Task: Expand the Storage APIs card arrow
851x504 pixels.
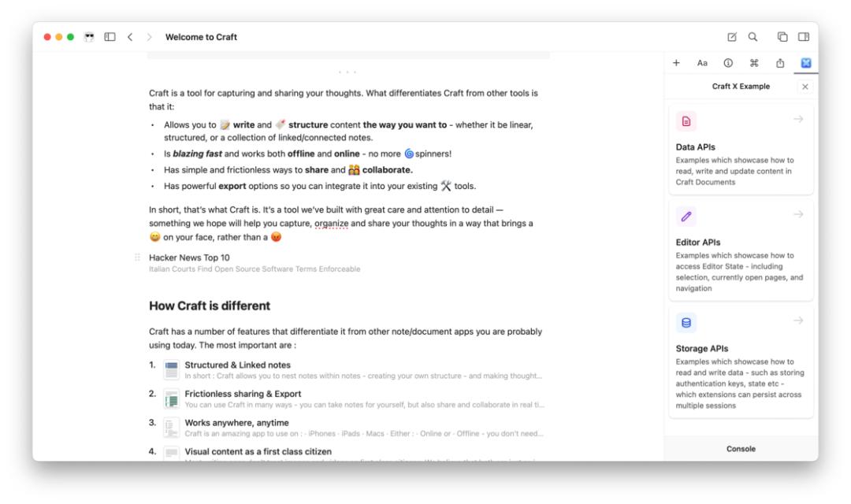Action: 797,321
